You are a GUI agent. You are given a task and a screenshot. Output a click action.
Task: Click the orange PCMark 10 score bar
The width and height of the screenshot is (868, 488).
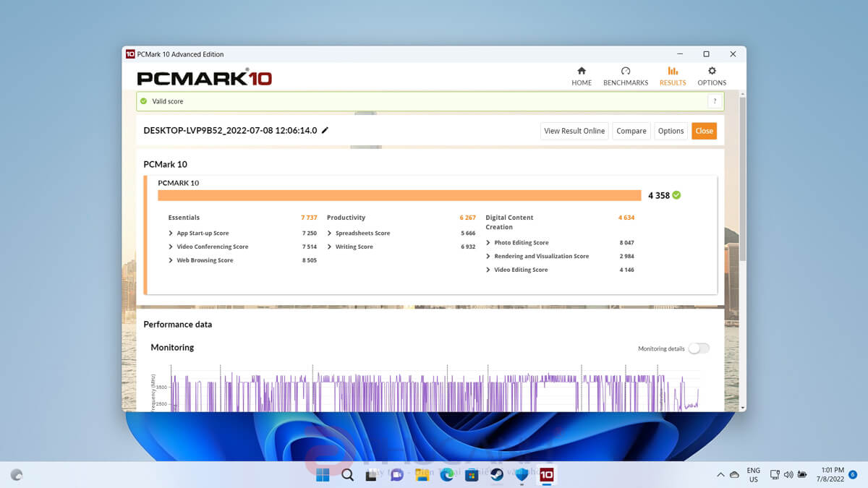pyautogui.click(x=399, y=195)
